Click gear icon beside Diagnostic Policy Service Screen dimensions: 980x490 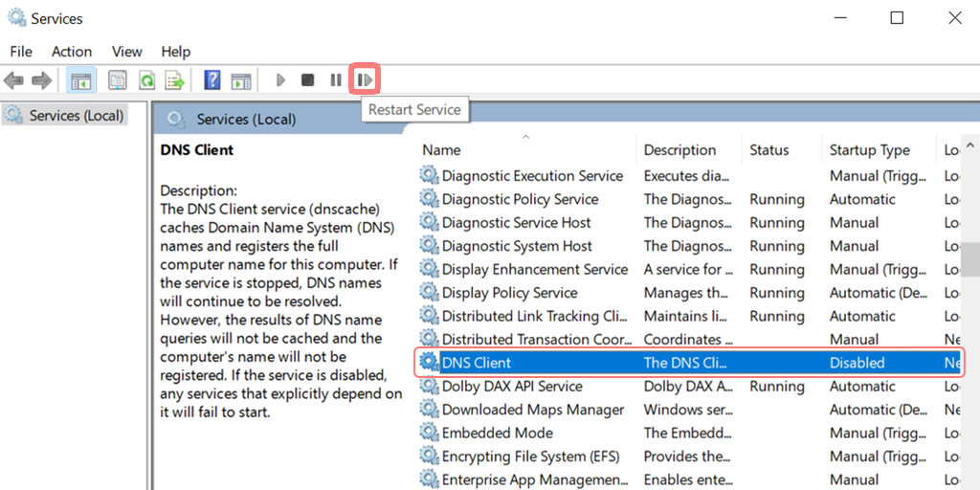pyautogui.click(x=429, y=199)
